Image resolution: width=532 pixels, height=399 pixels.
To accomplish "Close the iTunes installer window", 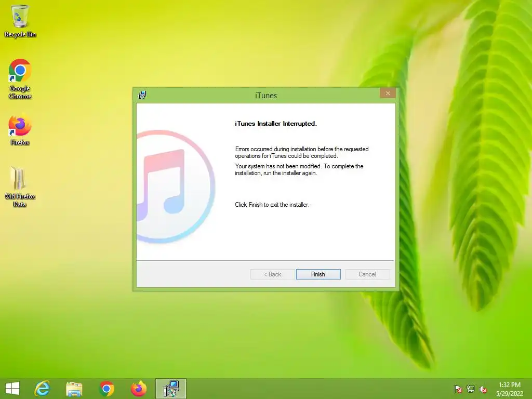I will (x=388, y=94).
